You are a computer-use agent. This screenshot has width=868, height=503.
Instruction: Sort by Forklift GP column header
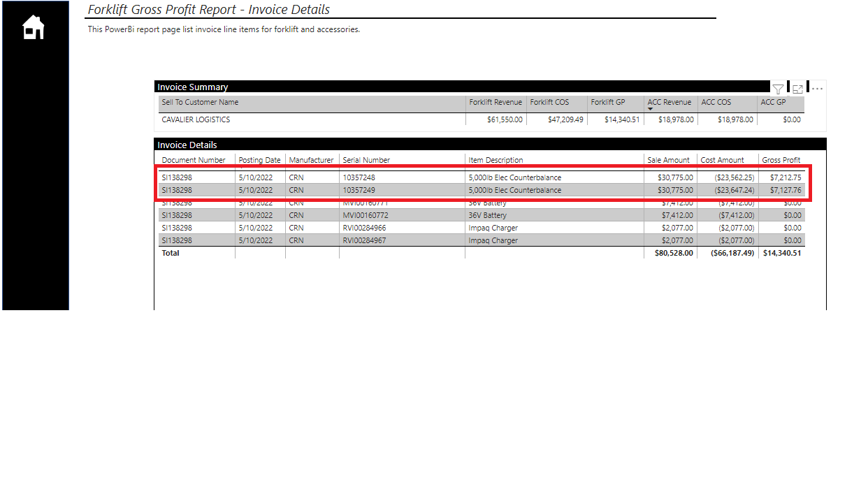pyautogui.click(x=607, y=102)
